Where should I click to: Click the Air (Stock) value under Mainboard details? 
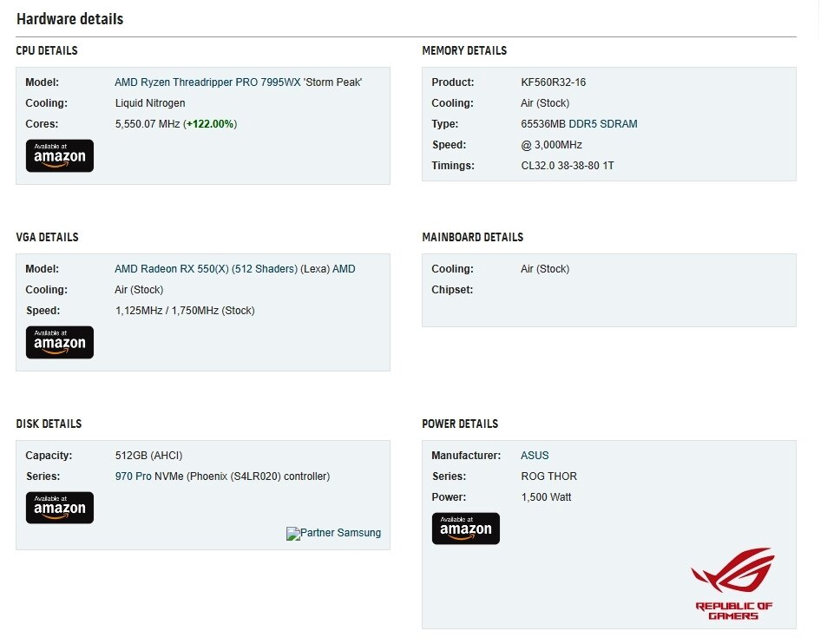(545, 269)
